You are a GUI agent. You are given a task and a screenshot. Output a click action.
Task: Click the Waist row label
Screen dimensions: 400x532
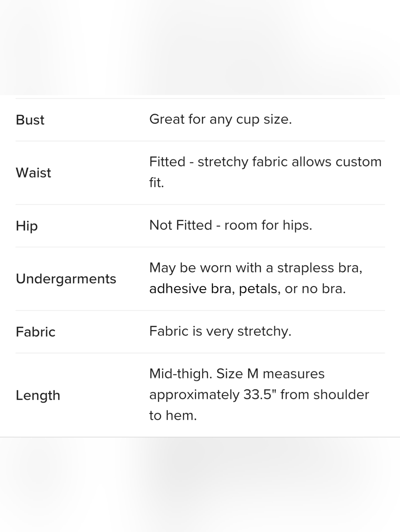(x=34, y=173)
